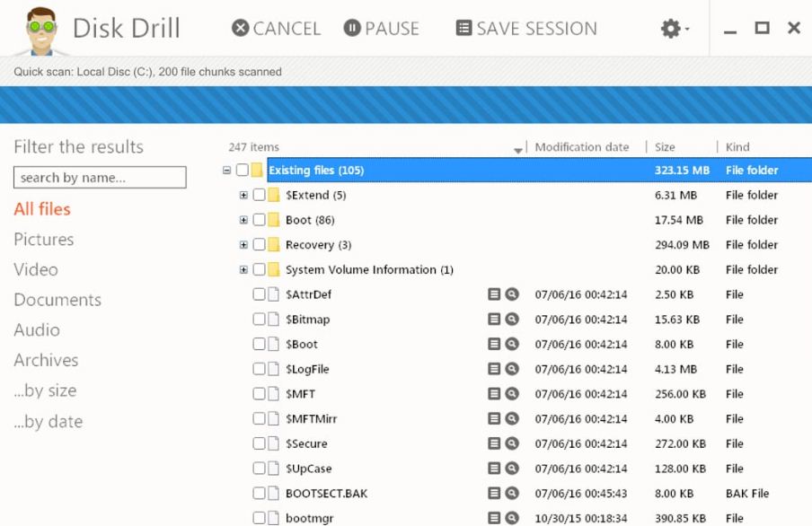The width and height of the screenshot is (812, 526).
Task: Click the file icon next to $MFT
Action: (273, 394)
